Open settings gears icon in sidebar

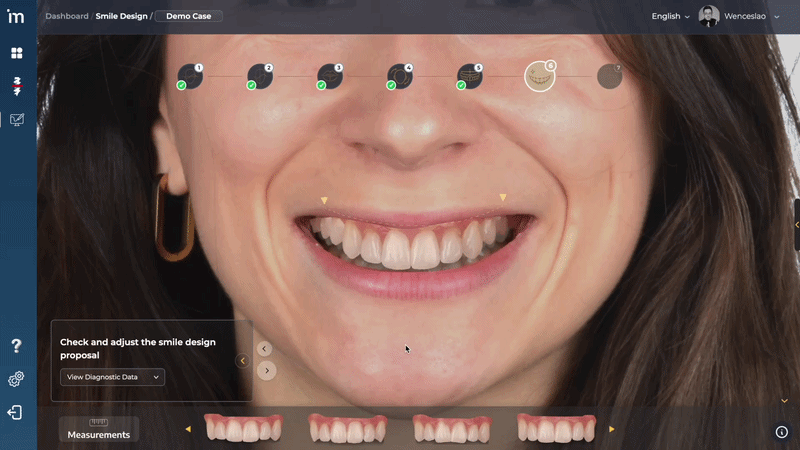click(x=17, y=379)
